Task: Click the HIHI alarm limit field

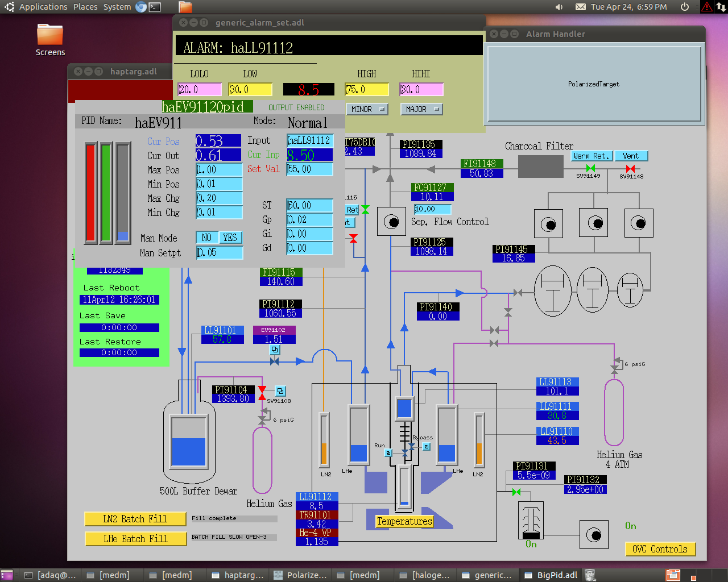Action: click(421, 89)
